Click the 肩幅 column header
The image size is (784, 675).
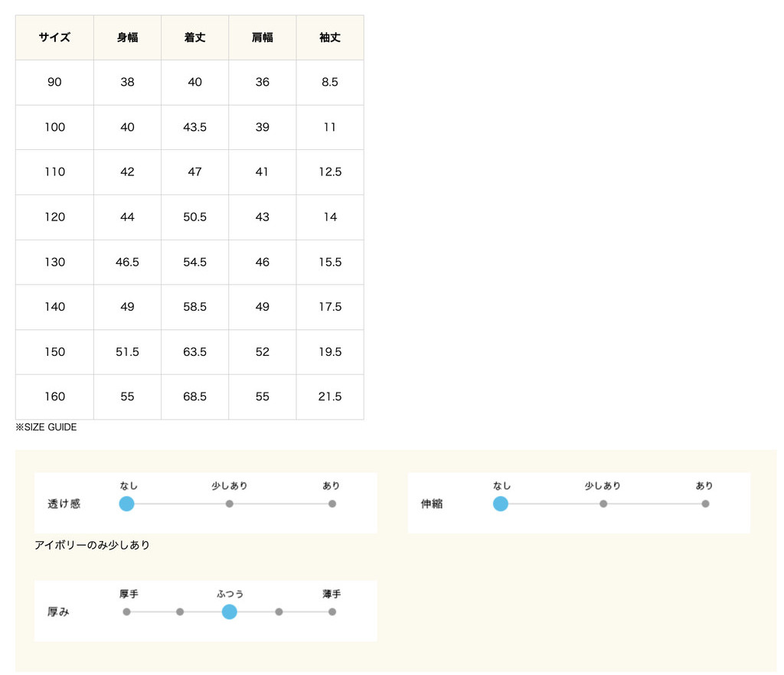pyautogui.click(x=262, y=37)
